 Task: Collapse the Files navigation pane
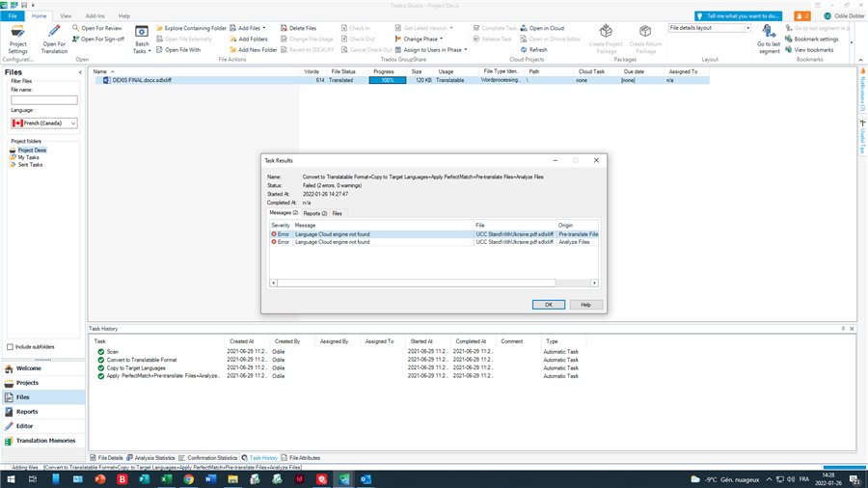pos(80,72)
